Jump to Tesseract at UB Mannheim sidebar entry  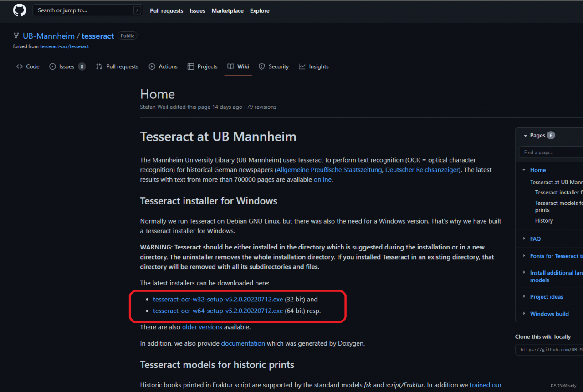pos(556,182)
